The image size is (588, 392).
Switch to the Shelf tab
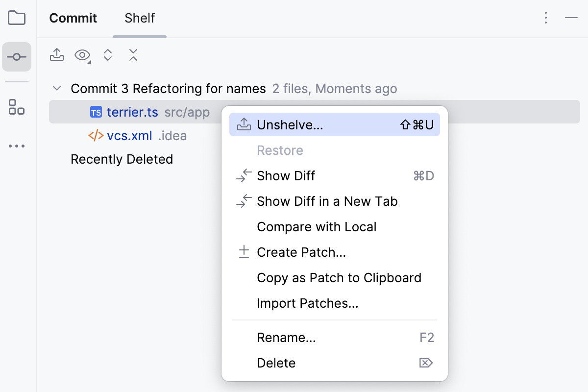[139, 18]
